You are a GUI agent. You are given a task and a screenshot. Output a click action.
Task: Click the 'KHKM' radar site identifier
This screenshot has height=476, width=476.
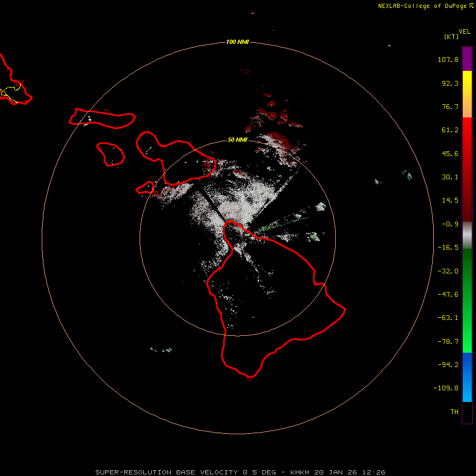pos(300,472)
